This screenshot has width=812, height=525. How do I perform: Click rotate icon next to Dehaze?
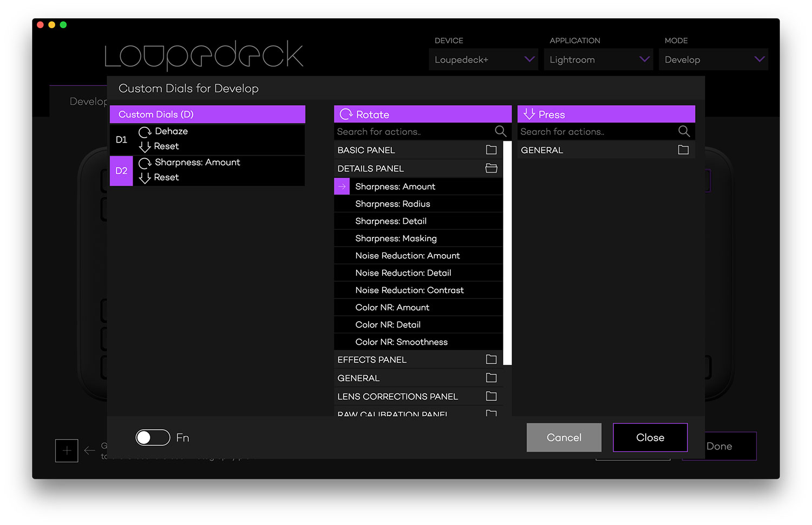coord(145,132)
